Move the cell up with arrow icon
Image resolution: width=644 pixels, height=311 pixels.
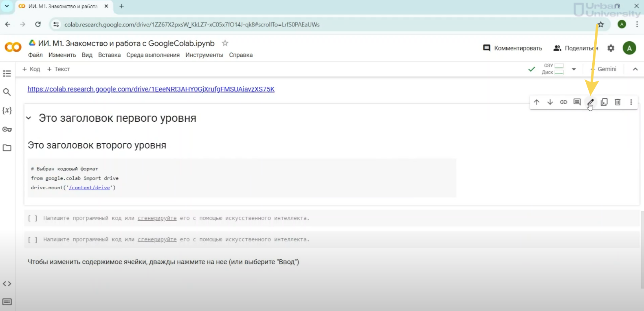click(x=536, y=102)
